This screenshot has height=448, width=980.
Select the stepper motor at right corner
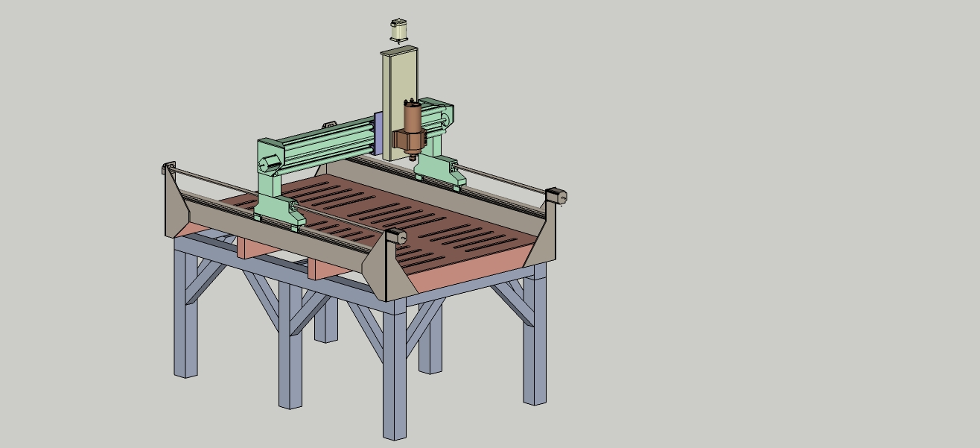tap(557, 197)
